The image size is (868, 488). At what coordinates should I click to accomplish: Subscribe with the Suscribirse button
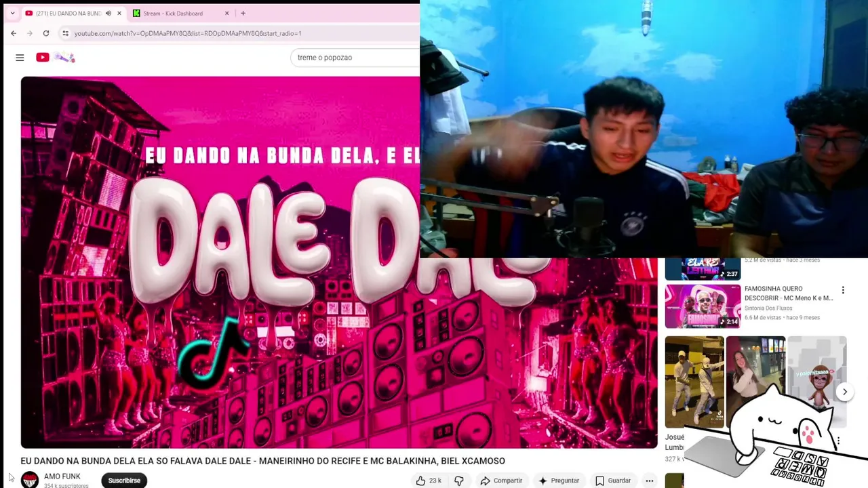pyautogui.click(x=124, y=481)
